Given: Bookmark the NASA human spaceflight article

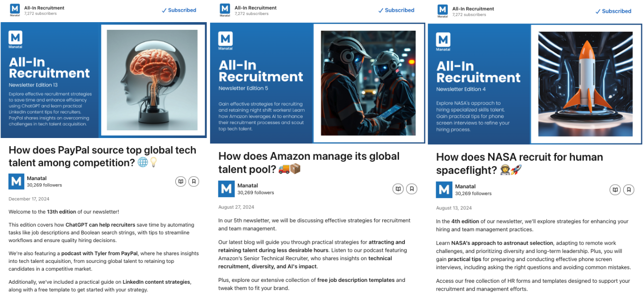Looking at the screenshot, I should [628, 190].
